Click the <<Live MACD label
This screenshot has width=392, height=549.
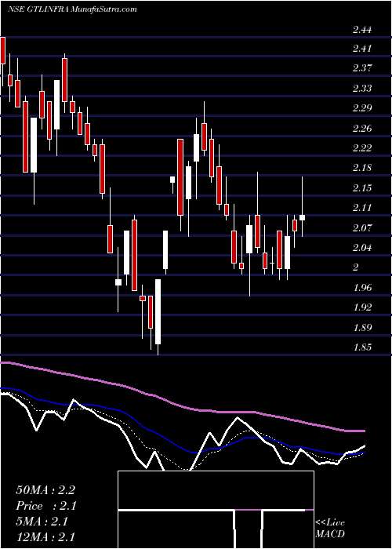[x=330, y=529]
